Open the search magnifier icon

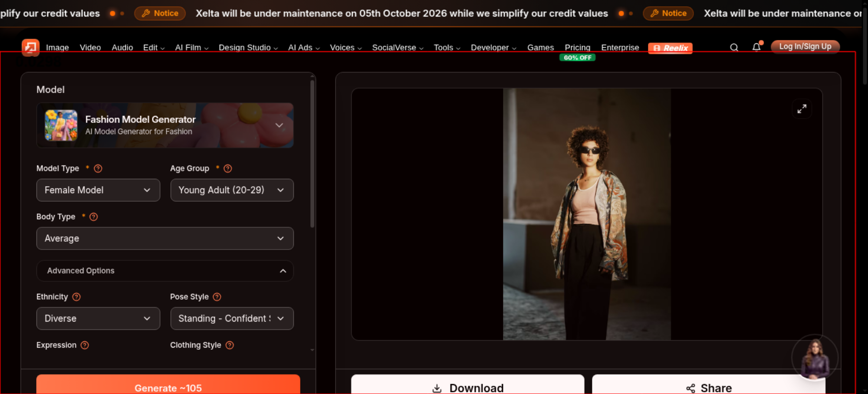coord(734,47)
